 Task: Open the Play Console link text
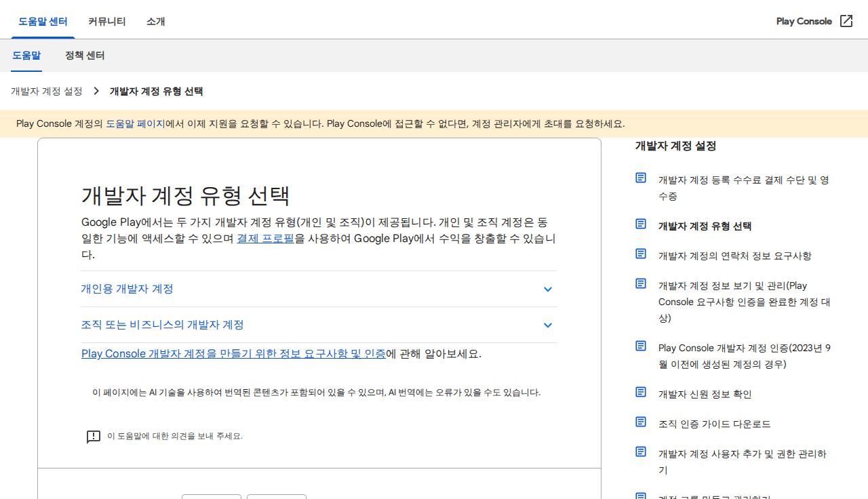(804, 21)
